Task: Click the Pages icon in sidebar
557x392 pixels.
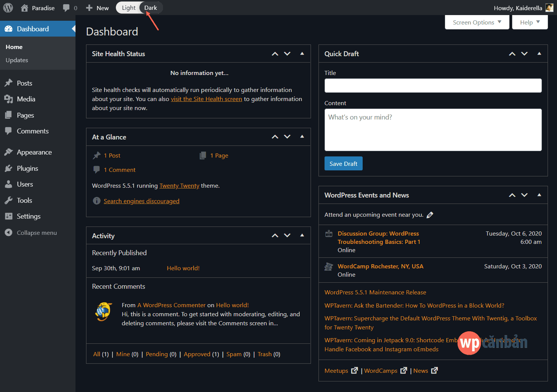Action: click(8, 115)
